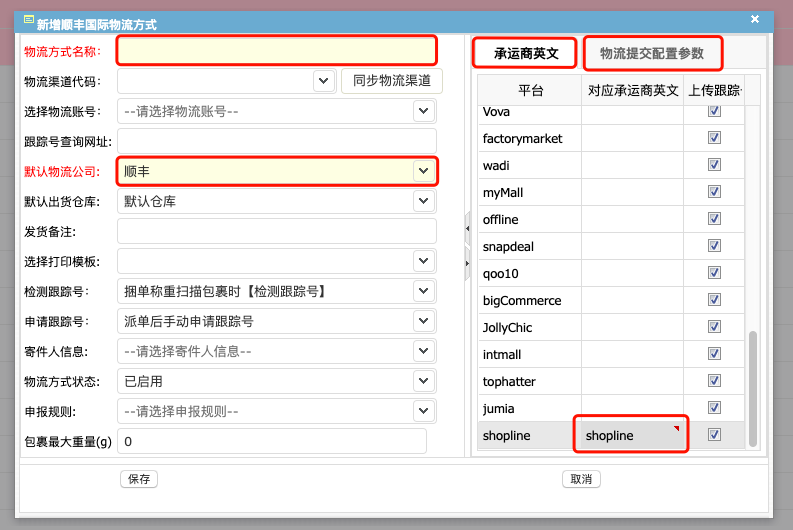The height and width of the screenshot is (530, 793).
Task: Expand the 选择物流账号 dropdown
Action: coord(424,111)
